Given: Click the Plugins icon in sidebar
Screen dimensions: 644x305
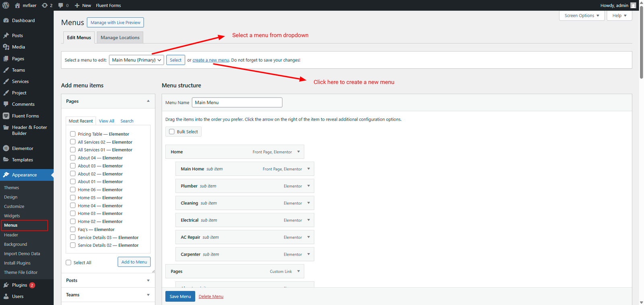Looking at the screenshot, I should (6, 285).
